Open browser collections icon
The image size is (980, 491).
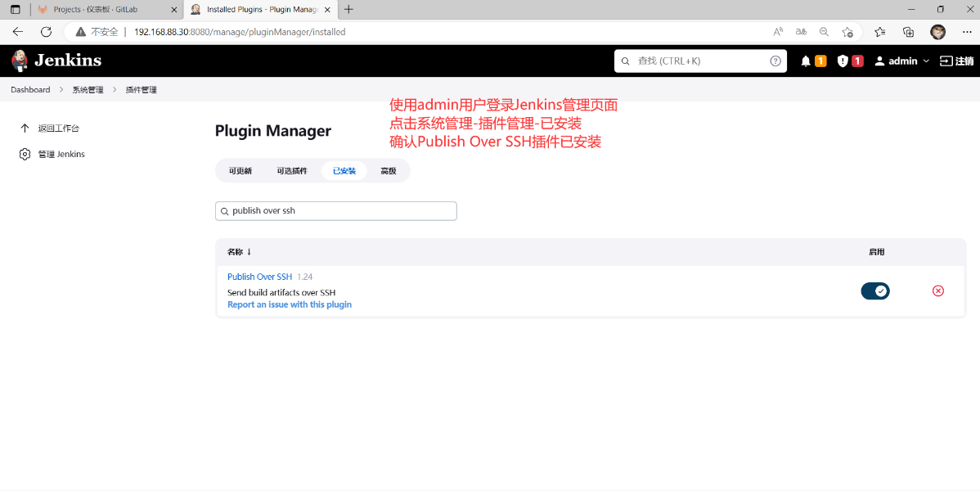click(909, 32)
